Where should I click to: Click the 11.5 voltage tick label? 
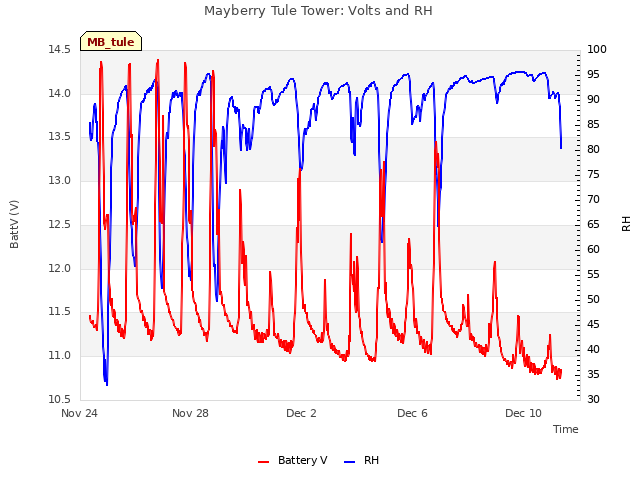point(60,312)
